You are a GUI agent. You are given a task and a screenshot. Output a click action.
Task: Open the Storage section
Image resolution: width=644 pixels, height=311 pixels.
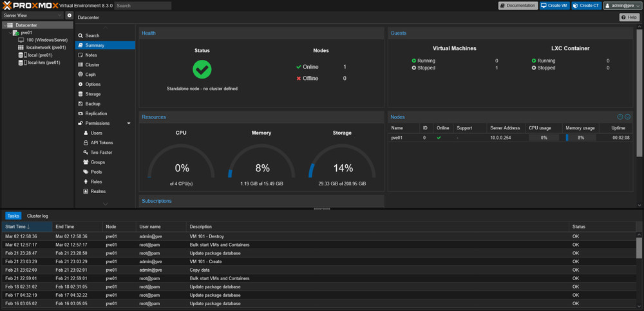[x=105, y=94]
